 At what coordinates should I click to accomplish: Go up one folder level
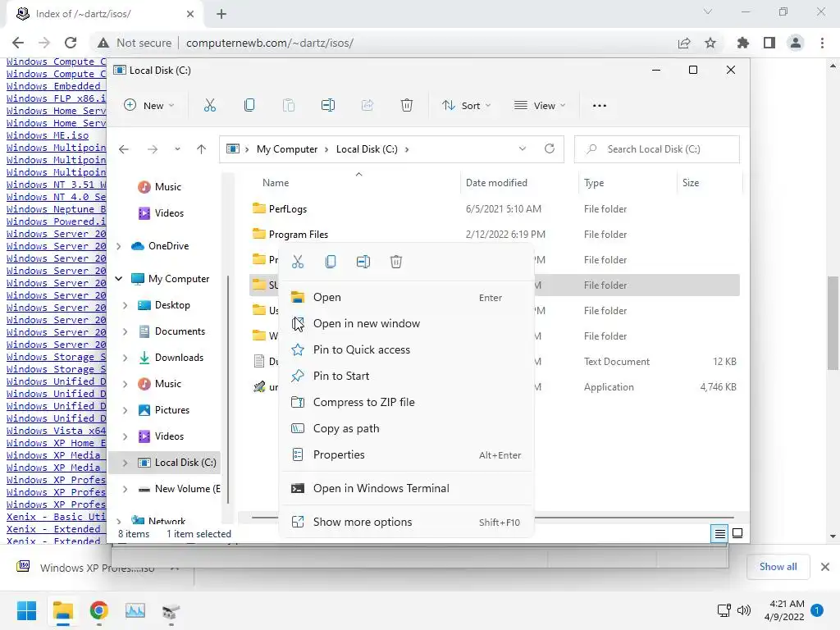pos(202,149)
